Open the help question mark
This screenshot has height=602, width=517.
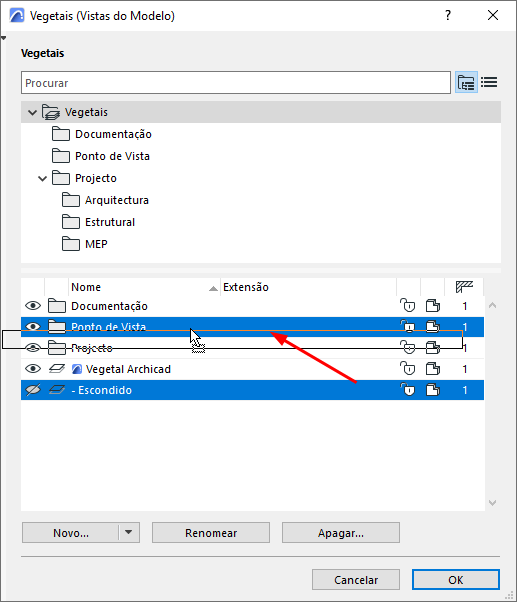[x=448, y=15]
